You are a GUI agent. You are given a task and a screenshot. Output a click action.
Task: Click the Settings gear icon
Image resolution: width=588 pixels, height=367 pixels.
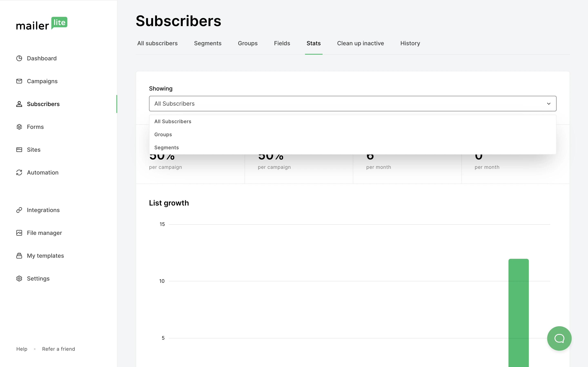pyautogui.click(x=19, y=278)
